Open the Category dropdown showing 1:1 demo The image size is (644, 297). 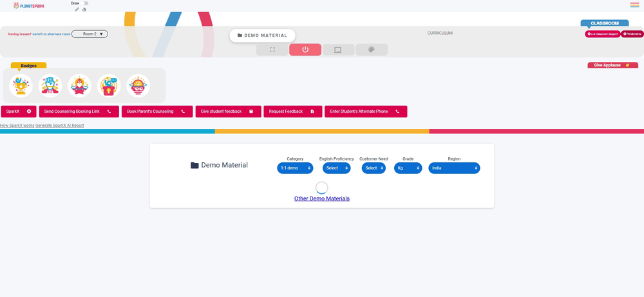click(x=295, y=168)
